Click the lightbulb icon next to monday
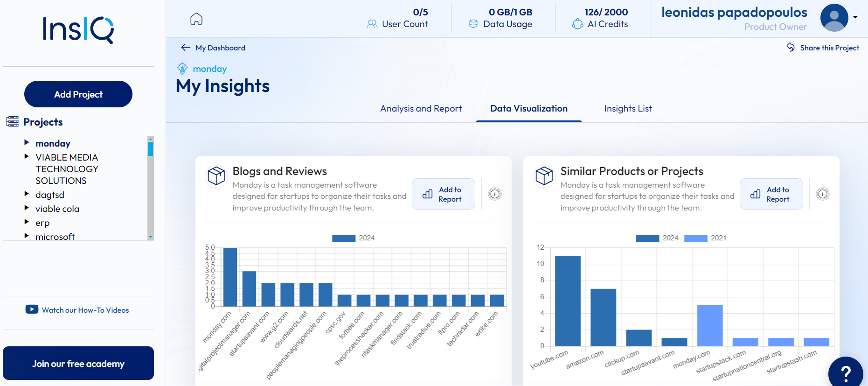This screenshot has width=868, height=386. [182, 69]
